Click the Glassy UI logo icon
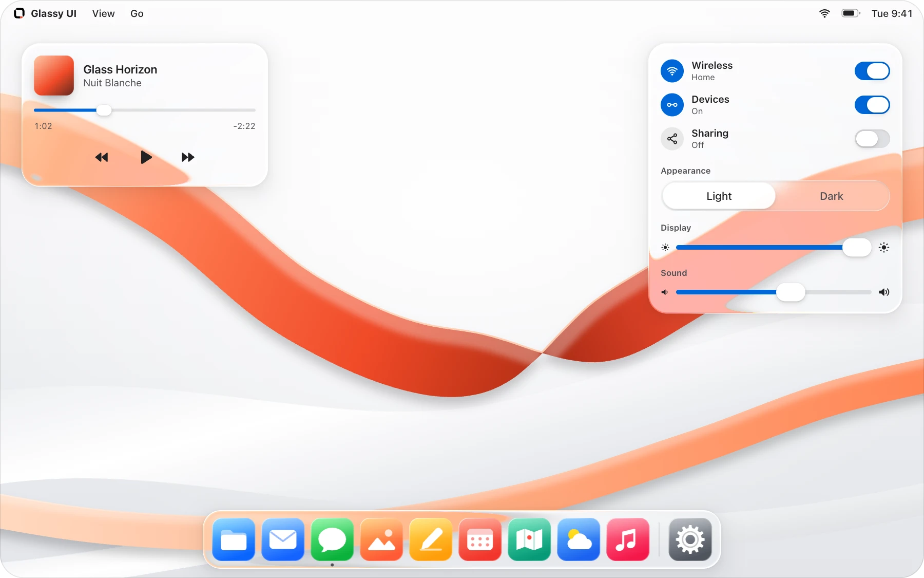The height and width of the screenshot is (578, 924). (19, 13)
